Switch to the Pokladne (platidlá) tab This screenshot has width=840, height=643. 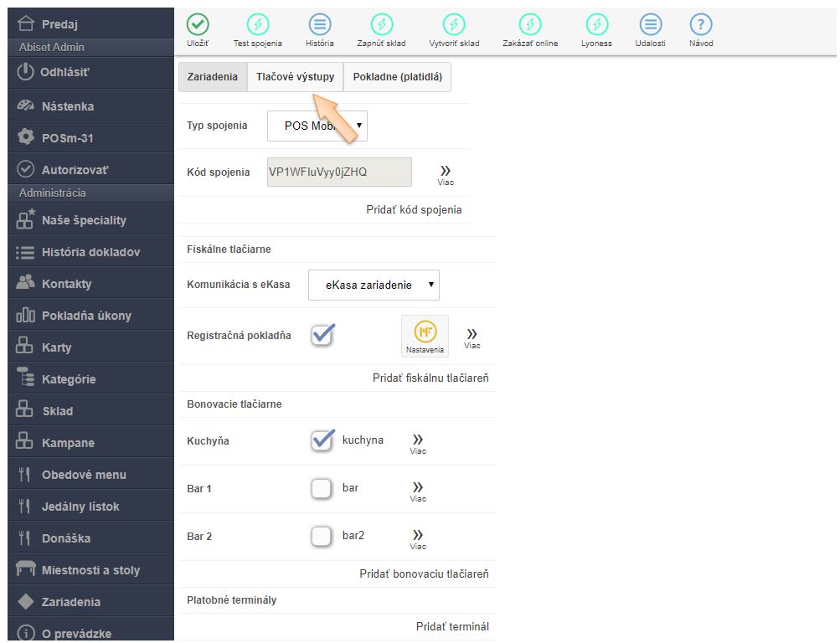click(397, 77)
